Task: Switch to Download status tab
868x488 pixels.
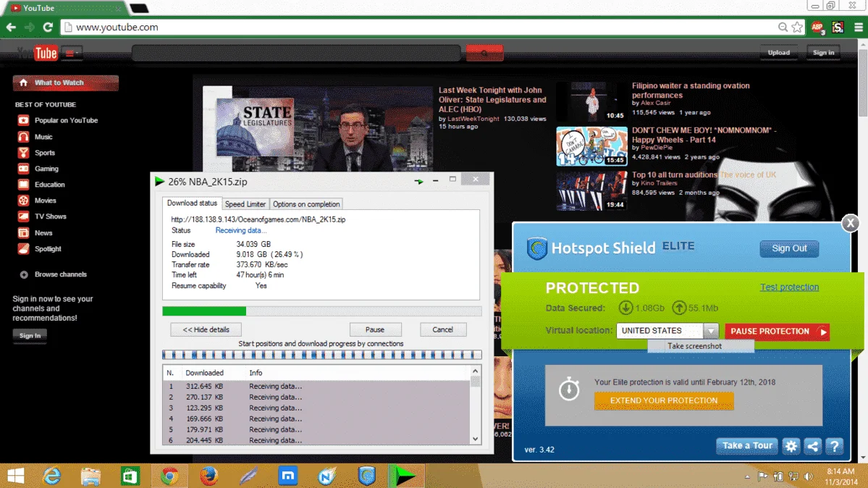Action: pyautogui.click(x=192, y=203)
